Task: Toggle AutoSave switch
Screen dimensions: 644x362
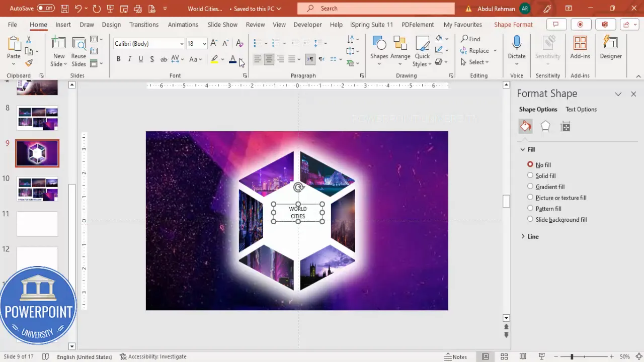Action: 46,9
